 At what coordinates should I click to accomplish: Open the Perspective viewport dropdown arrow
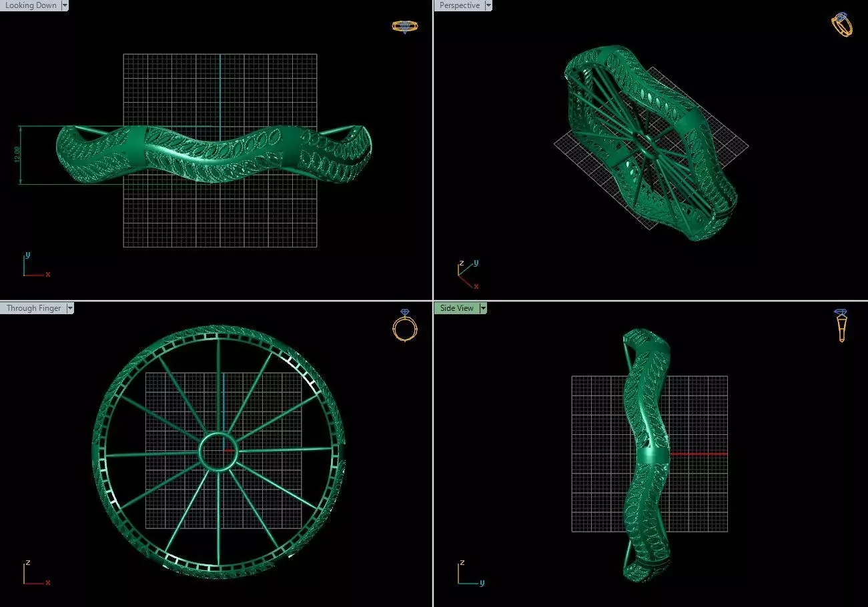[x=488, y=5]
